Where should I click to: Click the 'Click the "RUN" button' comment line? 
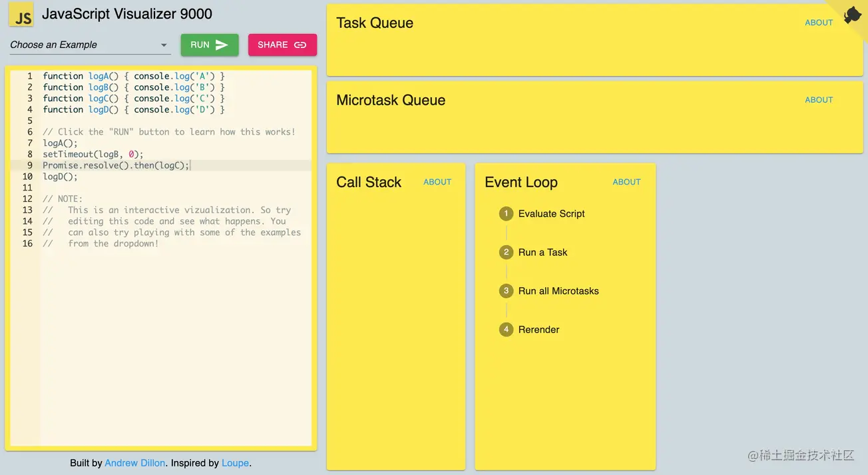(x=169, y=132)
